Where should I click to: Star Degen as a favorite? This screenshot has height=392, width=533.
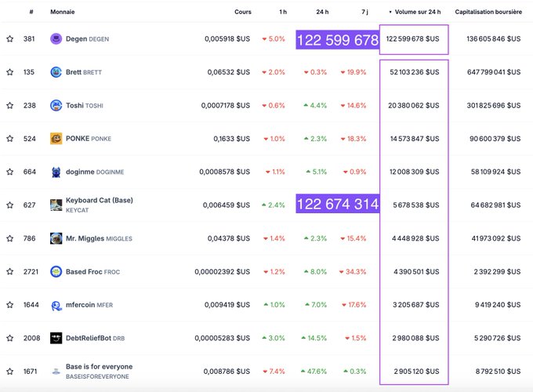point(9,38)
